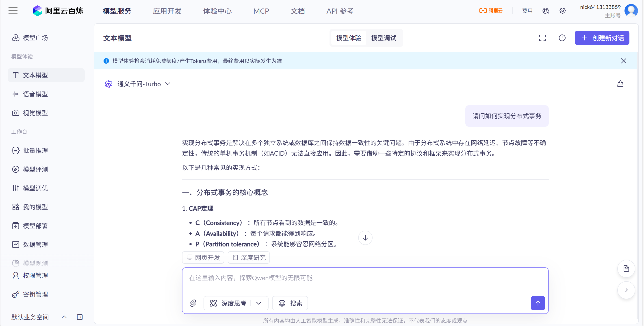Select 网页开发 quick action
Viewport: 644px width, 326px height.
tap(203, 257)
